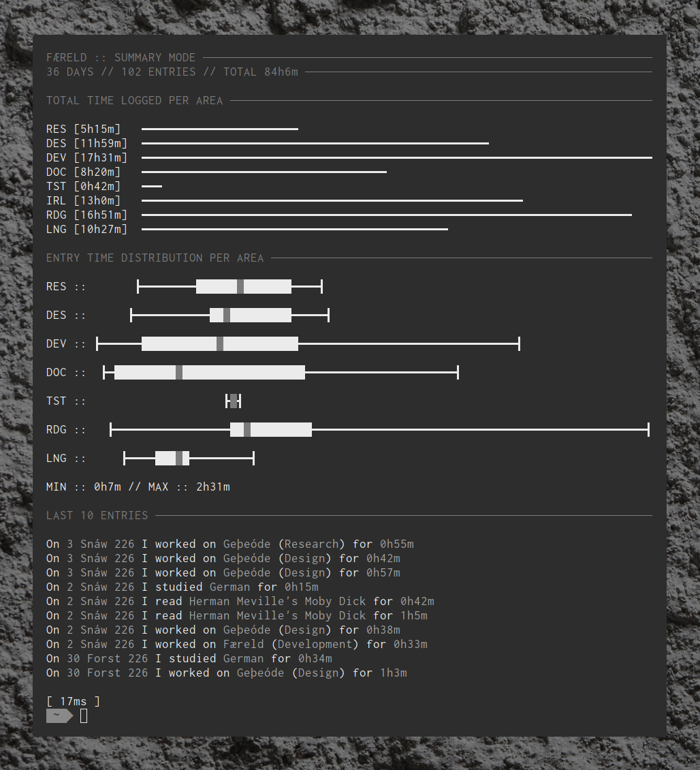Viewport: 700px width, 770px height.
Task: Click the LNG :: distribution row label
Action: pos(66,458)
